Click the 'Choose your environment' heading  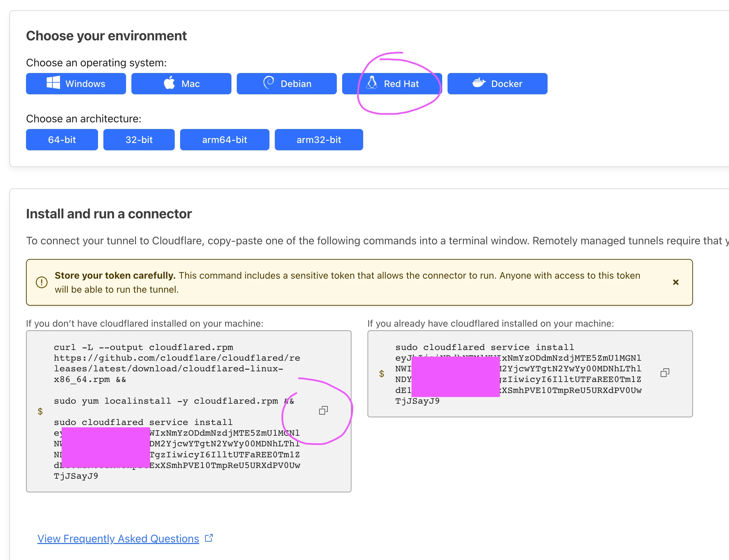106,36
